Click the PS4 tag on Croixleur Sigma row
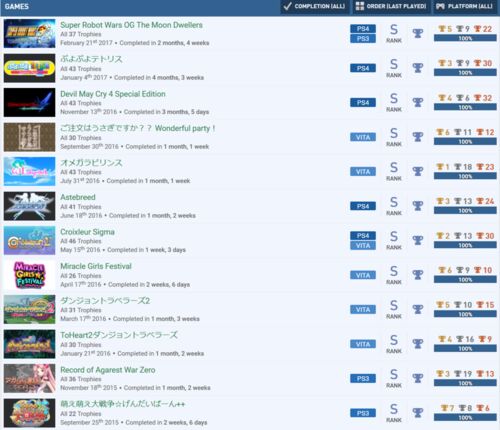This screenshot has height=430, width=500. pyautogui.click(x=363, y=236)
